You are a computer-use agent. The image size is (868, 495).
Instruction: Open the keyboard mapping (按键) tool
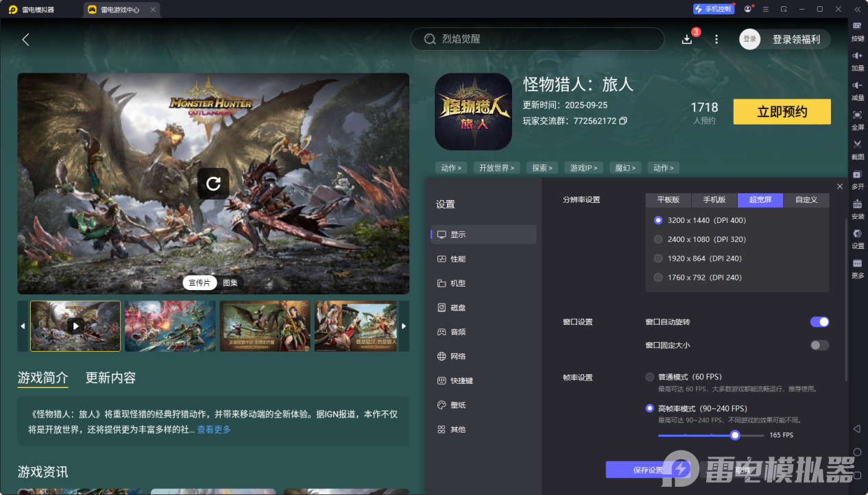pyautogui.click(x=857, y=27)
